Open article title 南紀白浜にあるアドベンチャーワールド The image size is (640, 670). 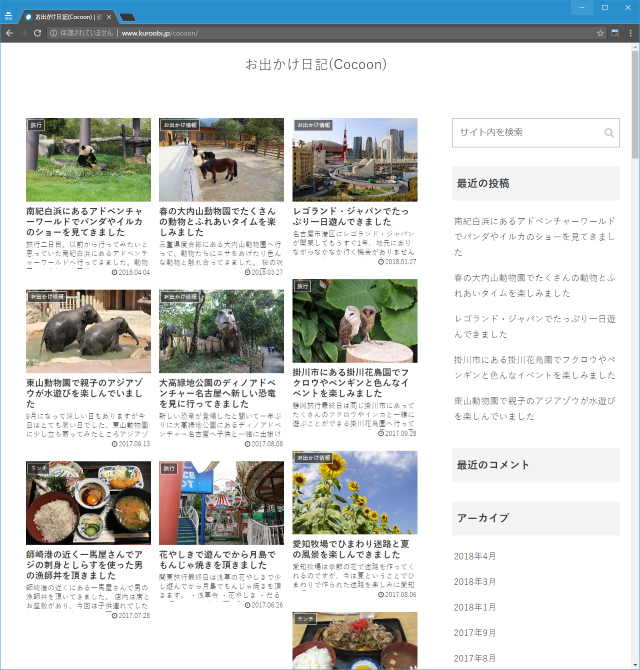(x=85, y=222)
